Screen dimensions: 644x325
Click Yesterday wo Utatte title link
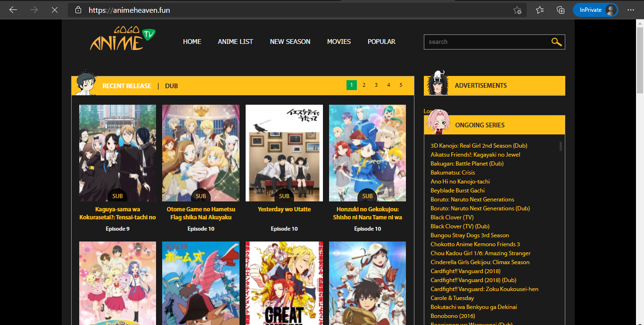[x=284, y=209]
